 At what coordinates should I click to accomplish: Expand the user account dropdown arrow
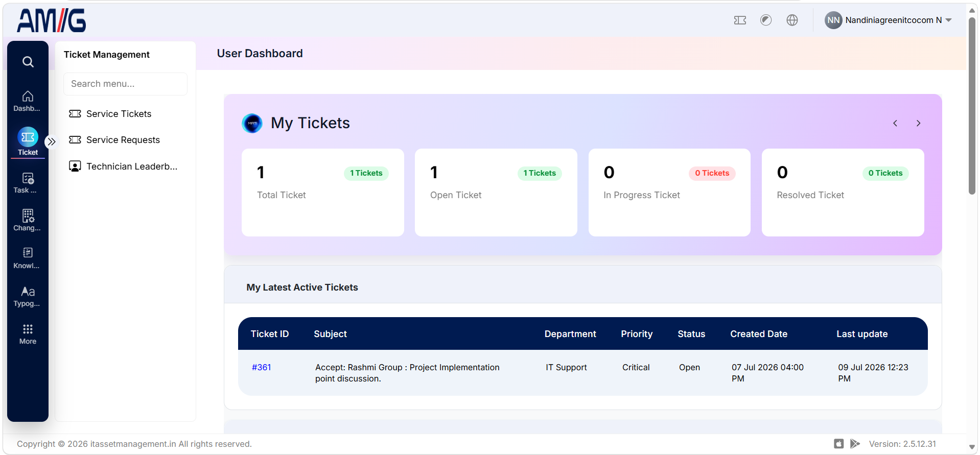(949, 20)
